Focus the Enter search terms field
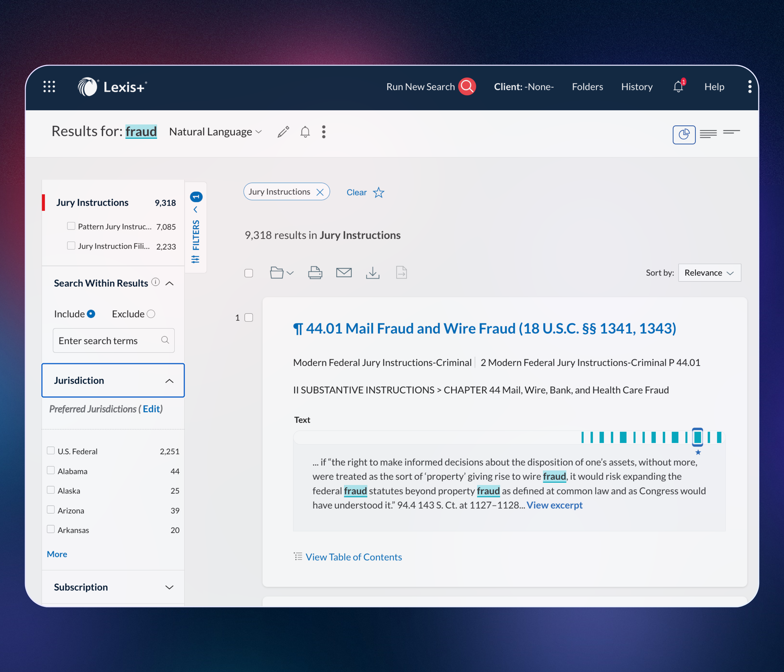Image resolution: width=784 pixels, height=672 pixels. pyautogui.click(x=114, y=340)
